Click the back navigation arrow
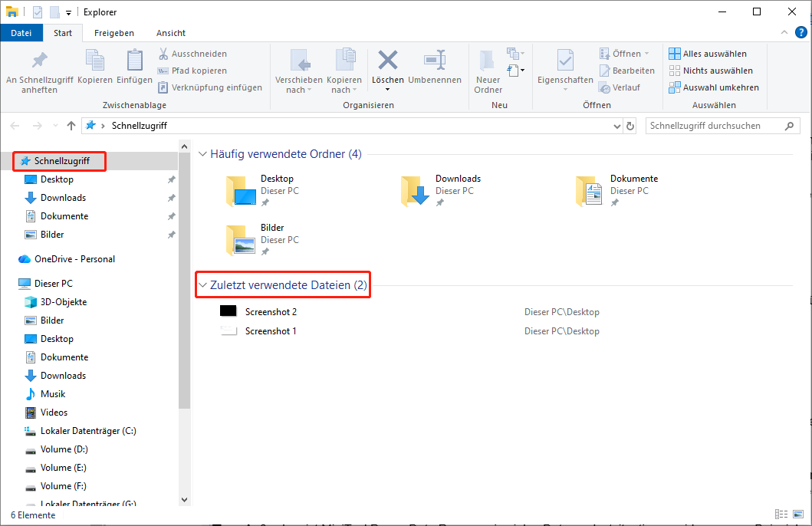 point(15,126)
